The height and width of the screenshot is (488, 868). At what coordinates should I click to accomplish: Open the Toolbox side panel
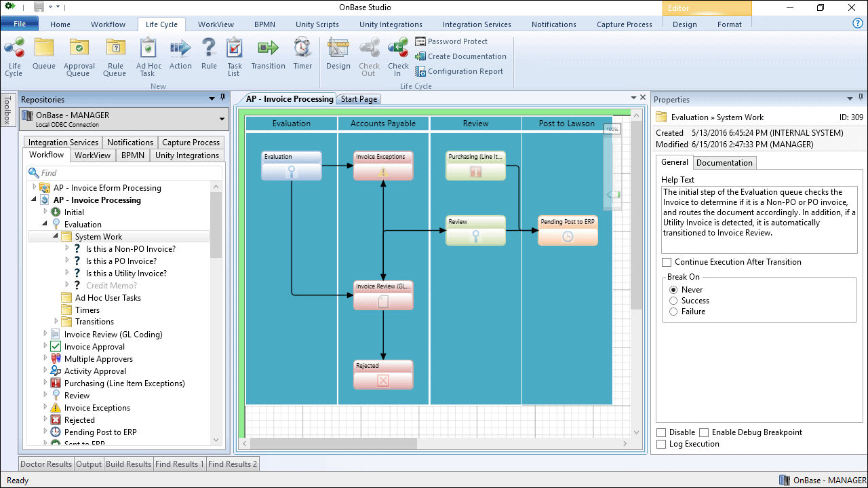tap(7, 109)
